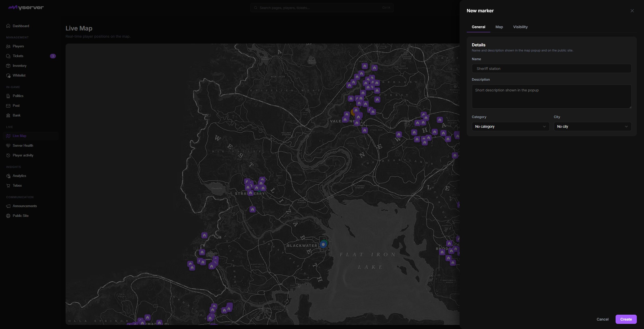The height and width of the screenshot is (329, 644).
Task: Click the Inventory box icon
Action: (x=8, y=66)
